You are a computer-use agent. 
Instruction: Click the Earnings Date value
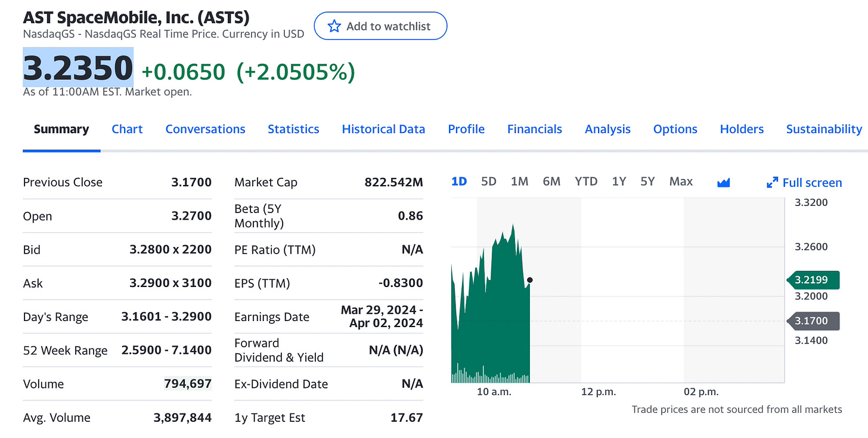pos(382,316)
